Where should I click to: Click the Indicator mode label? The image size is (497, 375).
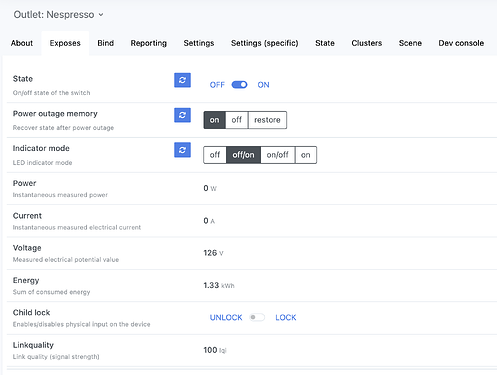(41, 148)
